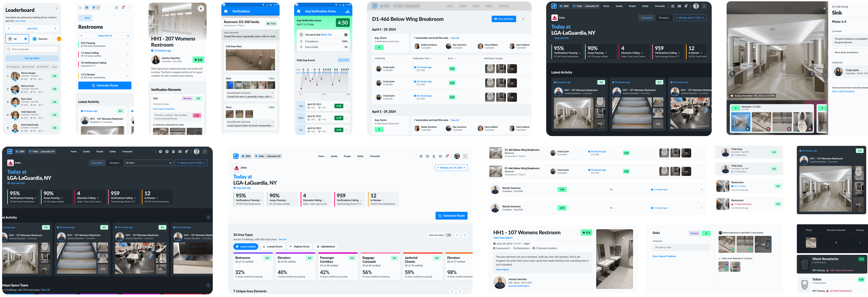Expand the Tue April 30, 2024 score row
Image resolution: width=868 pixels, height=297 pixels.
[347, 106]
